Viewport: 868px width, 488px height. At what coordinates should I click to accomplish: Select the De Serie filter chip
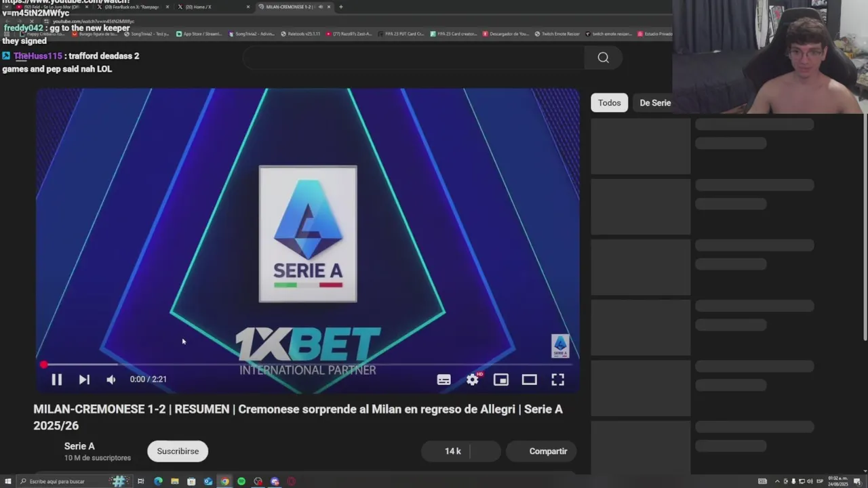click(x=655, y=103)
